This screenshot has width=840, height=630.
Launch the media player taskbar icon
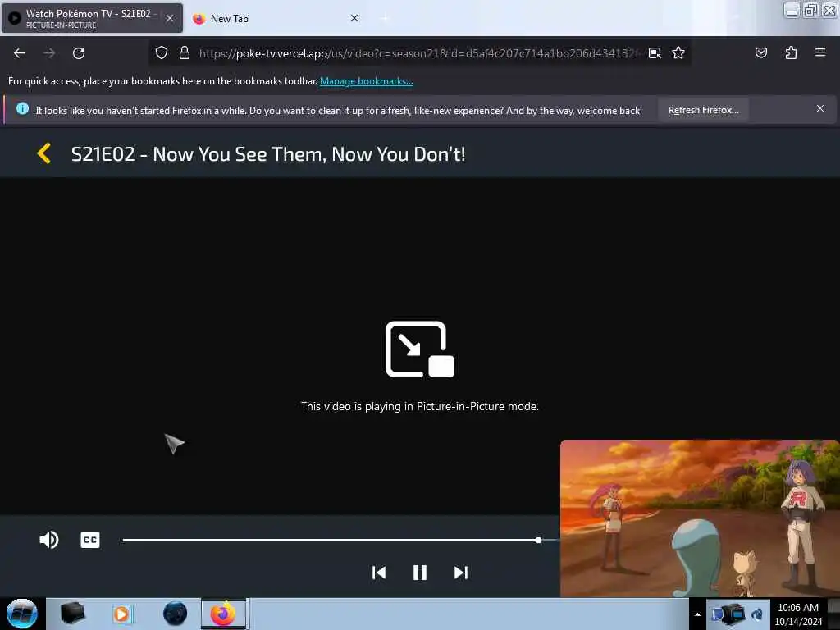(x=121, y=614)
